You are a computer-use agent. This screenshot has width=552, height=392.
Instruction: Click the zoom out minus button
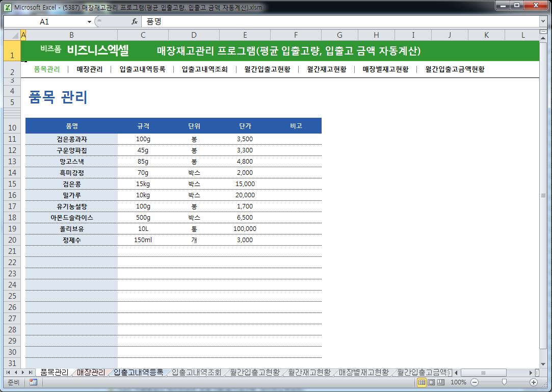point(475,382)
